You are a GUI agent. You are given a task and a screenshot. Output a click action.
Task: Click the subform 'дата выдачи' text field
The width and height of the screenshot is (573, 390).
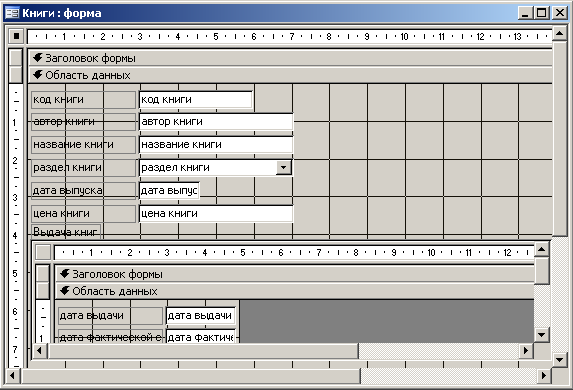[x=200, y=315]
